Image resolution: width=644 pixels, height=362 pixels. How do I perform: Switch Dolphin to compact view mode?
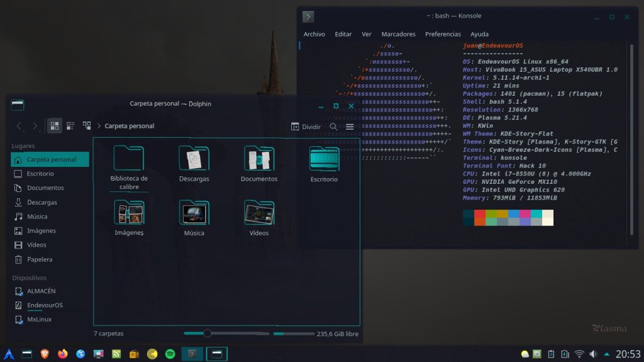click(70, 126)
